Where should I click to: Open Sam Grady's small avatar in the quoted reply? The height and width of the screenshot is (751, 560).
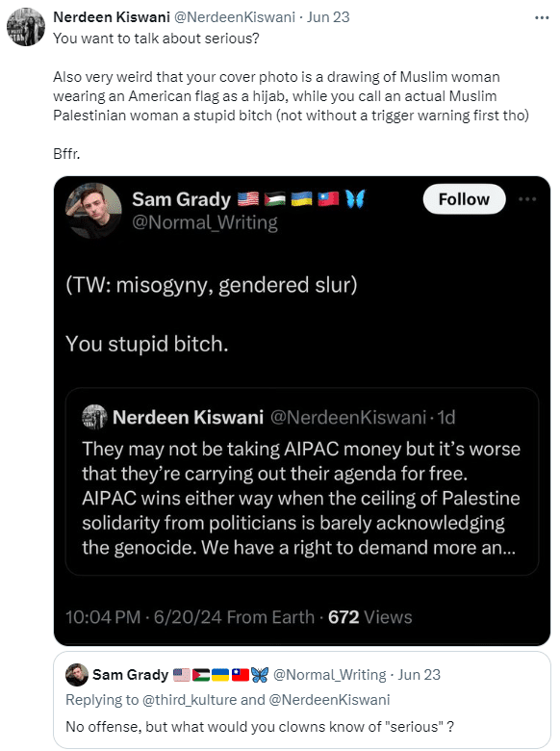tap(77, 675)
